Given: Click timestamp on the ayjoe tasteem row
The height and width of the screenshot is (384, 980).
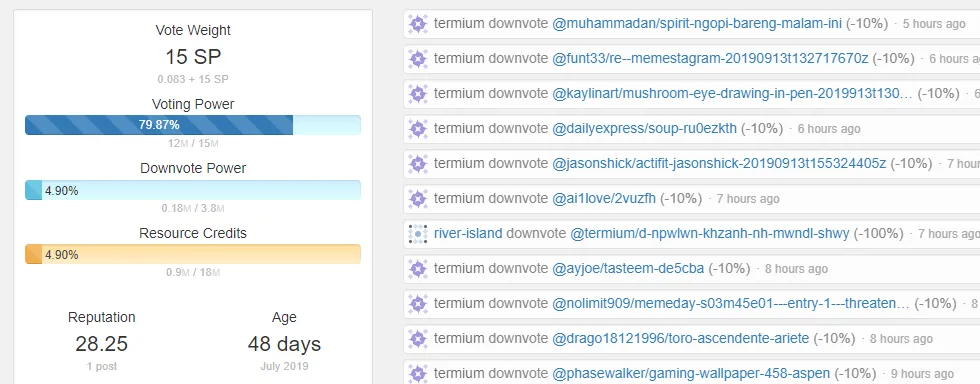Looking at the screenshot, I should [796, 269].
